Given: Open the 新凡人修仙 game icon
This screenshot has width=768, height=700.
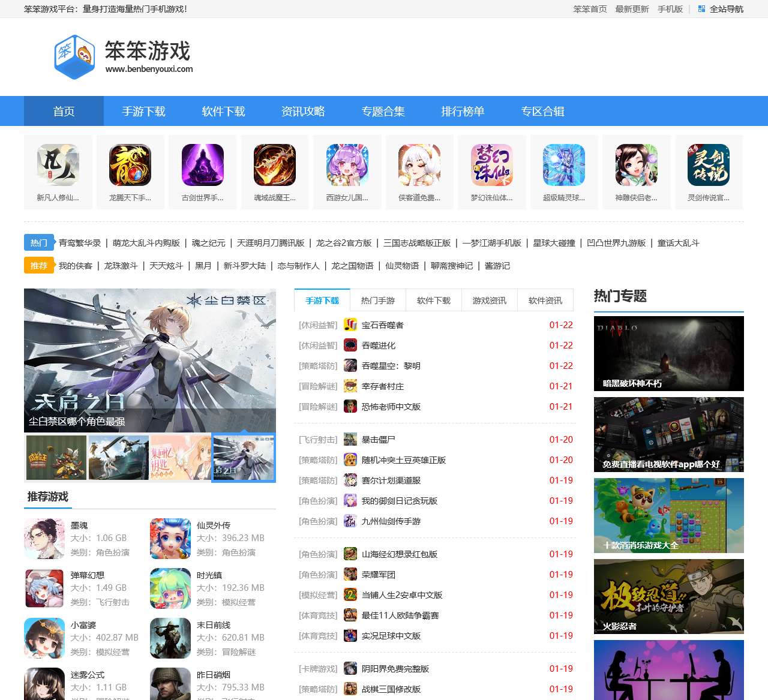Looking at the screenshot, I should (58, 165).
